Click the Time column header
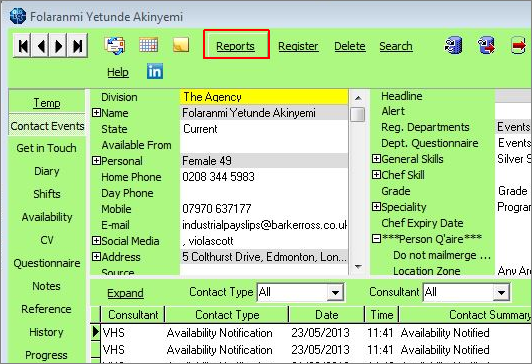 (x=382, y=314)
